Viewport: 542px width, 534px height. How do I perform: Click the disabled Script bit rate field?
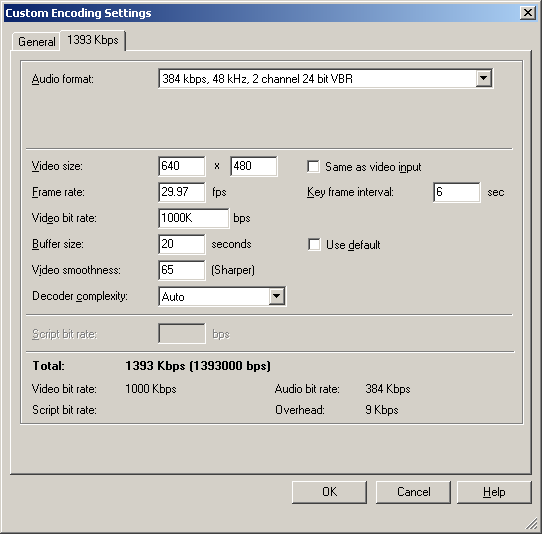(182, 334)
